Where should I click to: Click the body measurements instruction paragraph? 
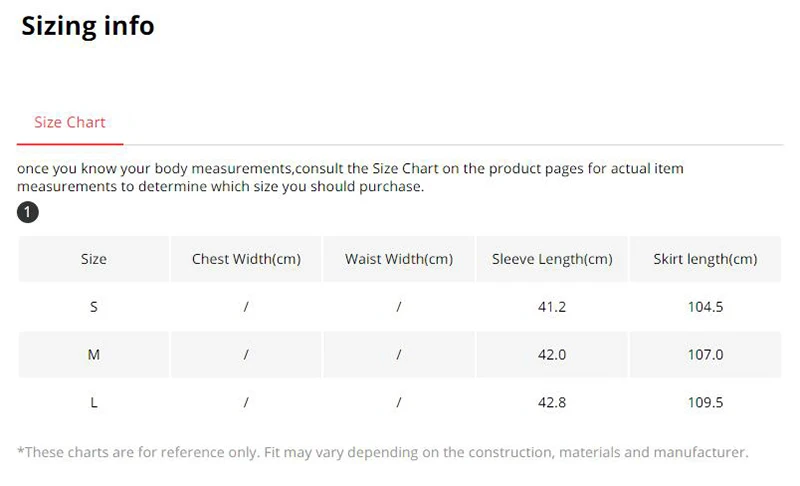[x=350, y=177]
